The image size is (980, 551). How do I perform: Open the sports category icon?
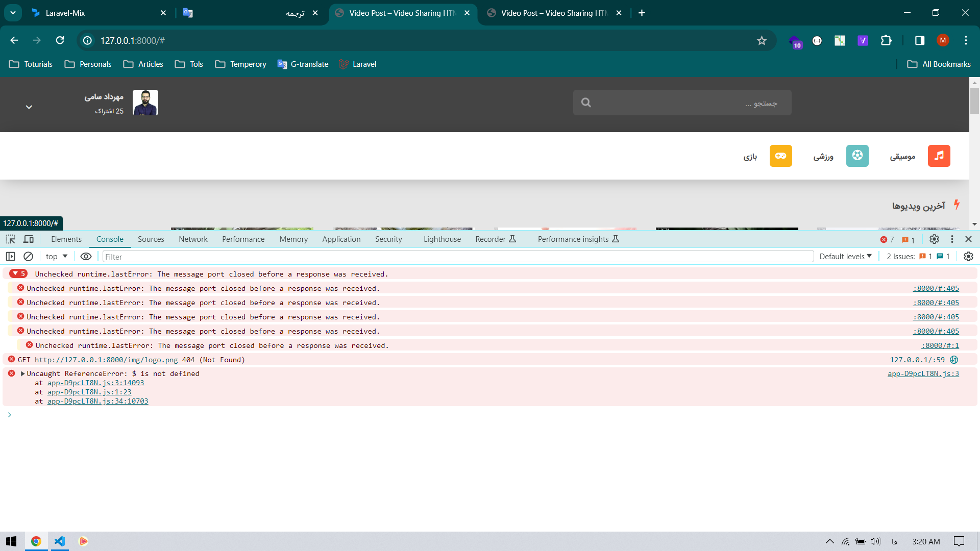(x=857, y=156)
